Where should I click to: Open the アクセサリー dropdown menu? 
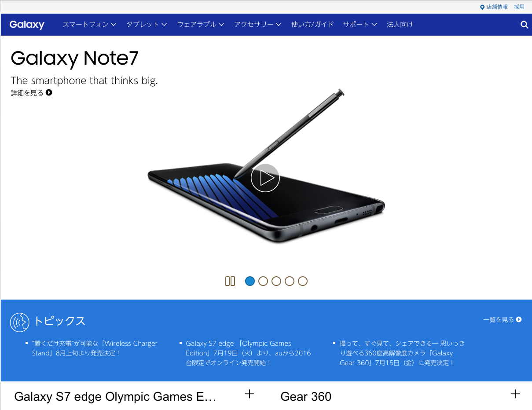click(x=258, y=25)
